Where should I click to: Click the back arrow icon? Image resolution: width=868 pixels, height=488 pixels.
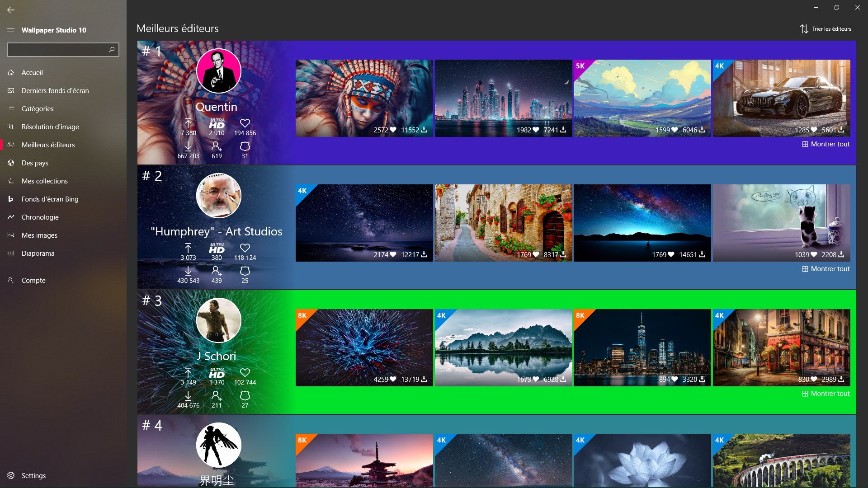[x=11, y=9]
